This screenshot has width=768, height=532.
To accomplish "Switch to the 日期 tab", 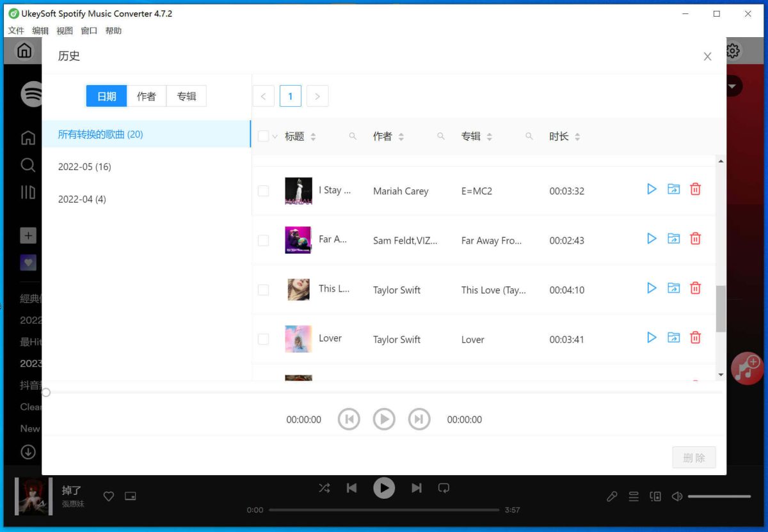I will [x=107, y=96].
